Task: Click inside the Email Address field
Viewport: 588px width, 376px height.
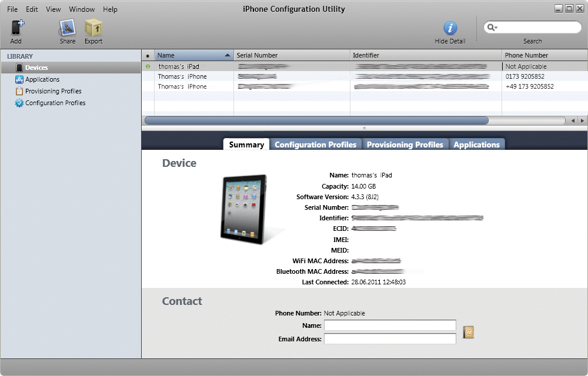Action: pos(390,338)
